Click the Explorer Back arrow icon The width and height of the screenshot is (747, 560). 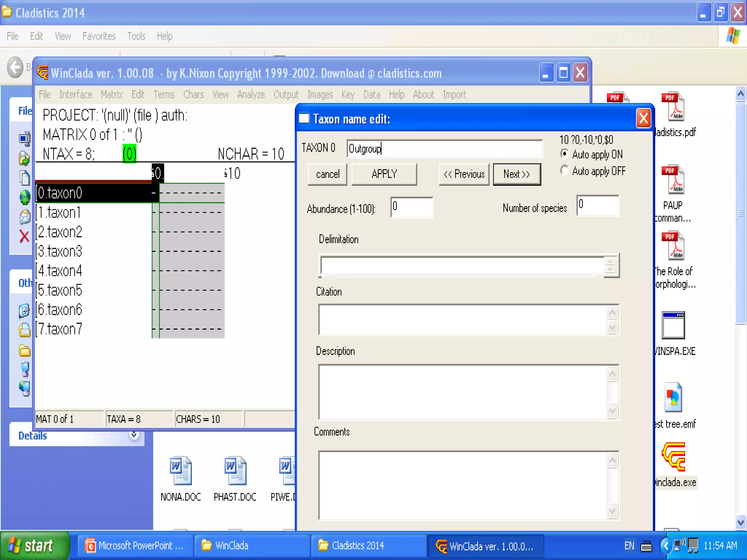[15, 67]
